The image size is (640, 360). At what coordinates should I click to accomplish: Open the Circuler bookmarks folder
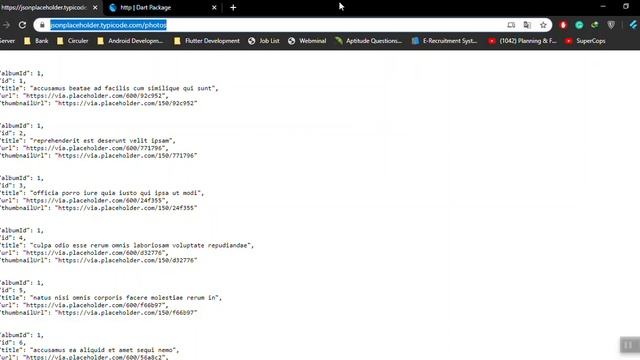point(73,41)
